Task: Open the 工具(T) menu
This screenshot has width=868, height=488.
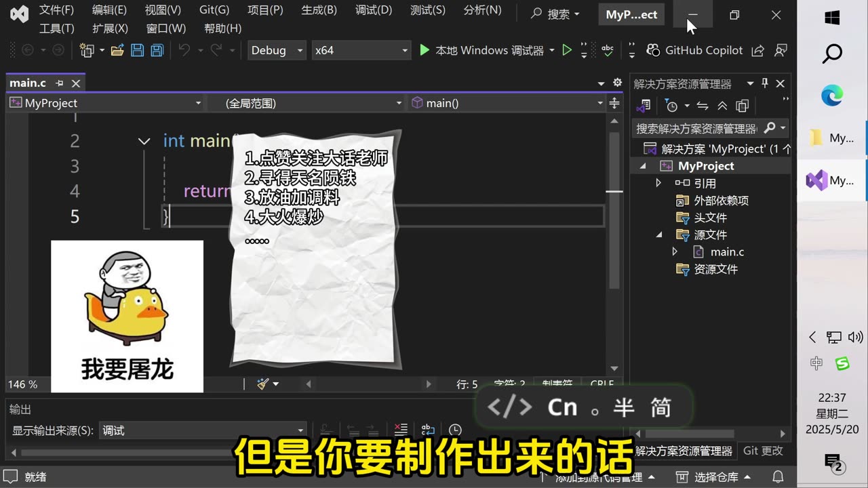Action: coord(56,28)
